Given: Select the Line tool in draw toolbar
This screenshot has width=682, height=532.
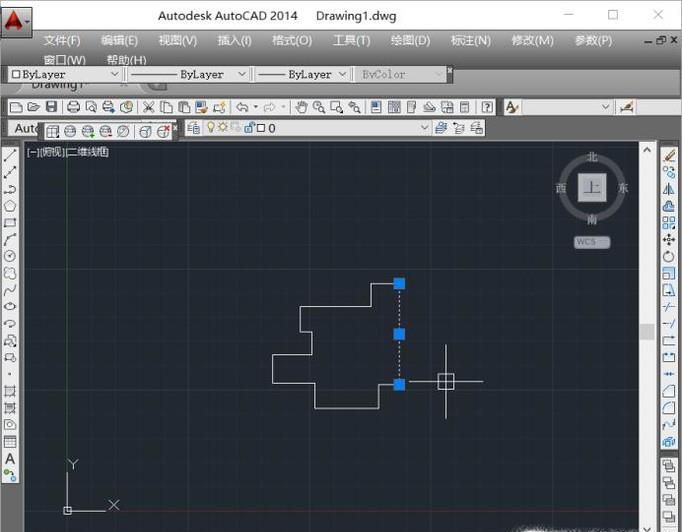Looking at the screenshot, I should (x=10, y=155).
